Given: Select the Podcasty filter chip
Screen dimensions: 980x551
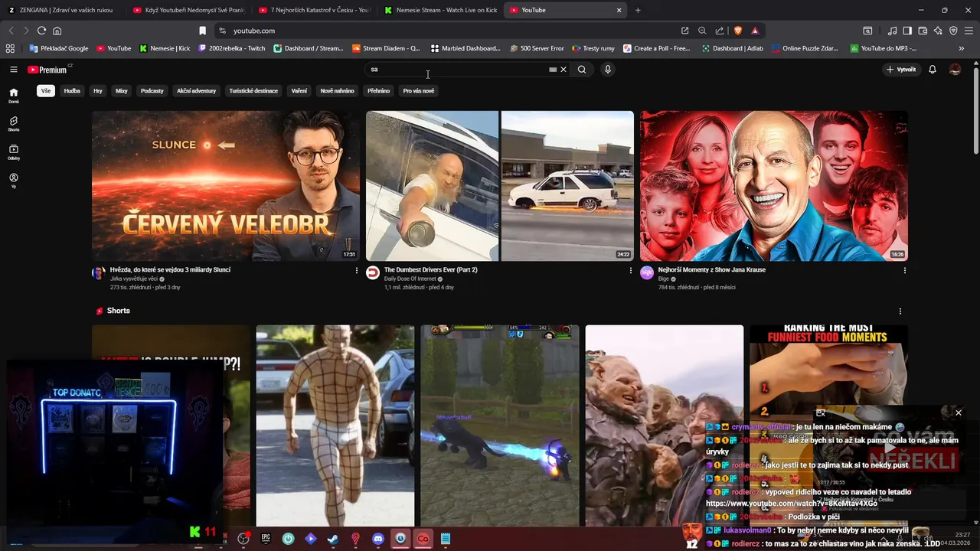Looking at the screenshot, I should pos(152,91).
